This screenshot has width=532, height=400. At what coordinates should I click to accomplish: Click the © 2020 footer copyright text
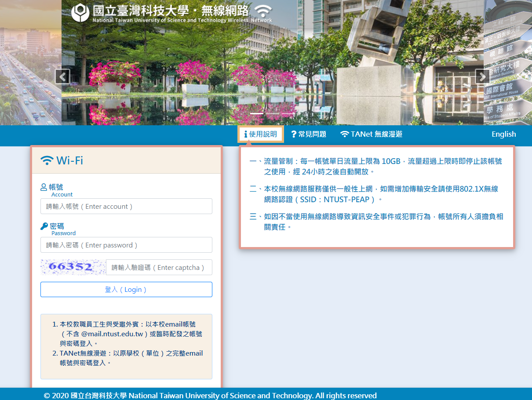pyautogui.click(x=210, y=396)
